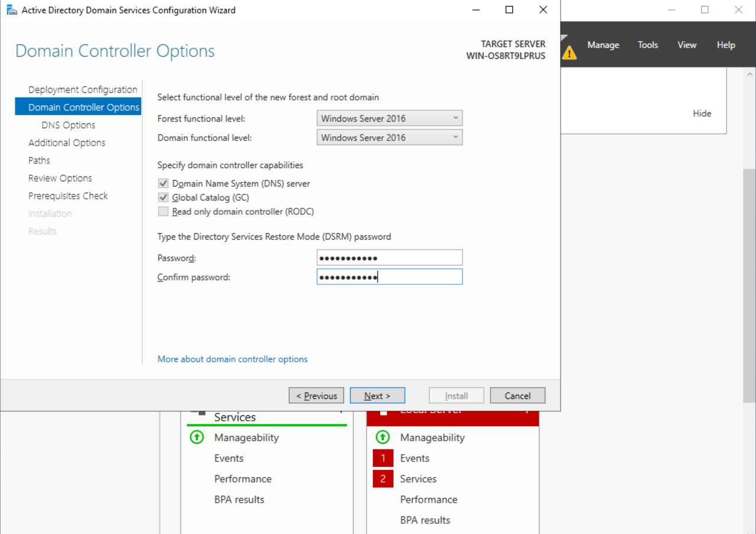The width and height of the screenshot is (756, 534).
Task: Click the red Services badge showing 2
Action: click(382, 479)
